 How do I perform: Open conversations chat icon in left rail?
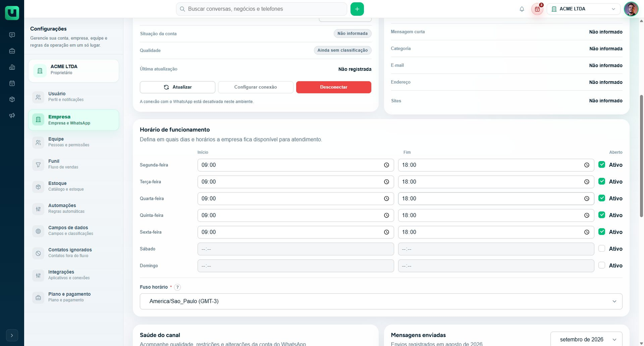tap(12, 35)
